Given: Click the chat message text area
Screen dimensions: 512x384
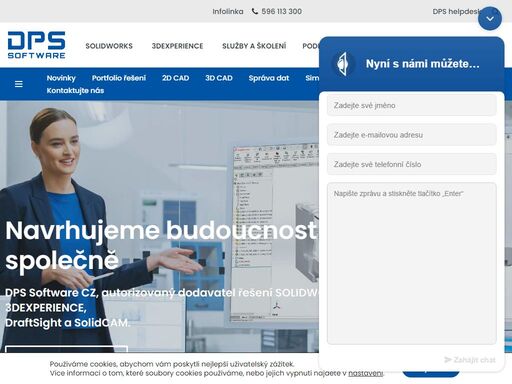Looking at the screenshot, I should (412, 263).
